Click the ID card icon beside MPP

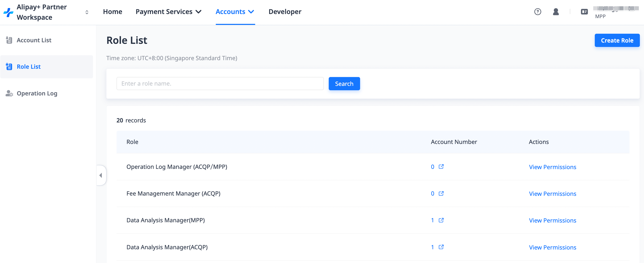pos(584,12)
